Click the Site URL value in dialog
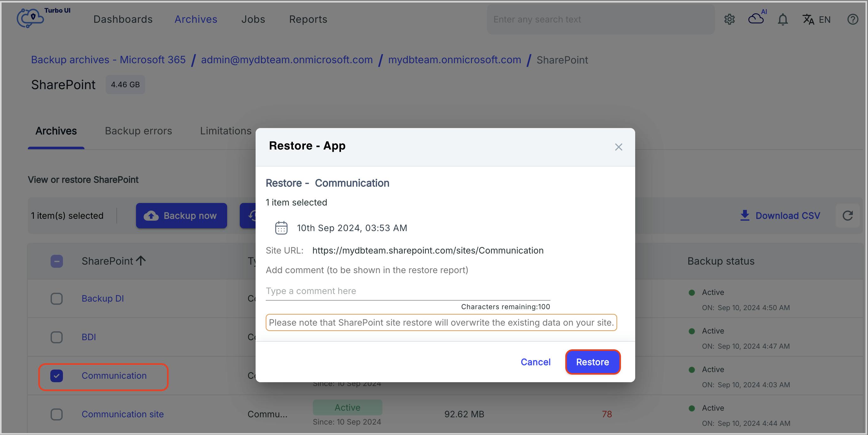The height and width of the screenshot is (435, 868). pyautogui.click(x=428, y=250)
